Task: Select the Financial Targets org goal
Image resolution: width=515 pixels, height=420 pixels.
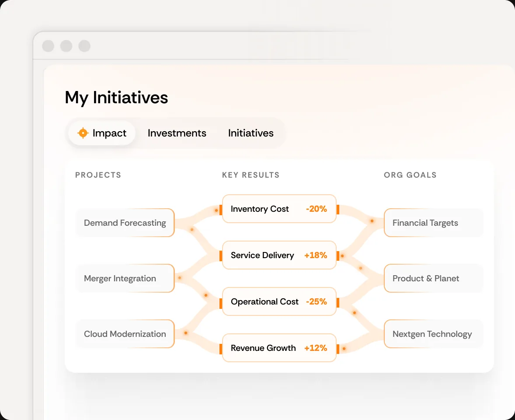Action: click(x=434, y=223)
